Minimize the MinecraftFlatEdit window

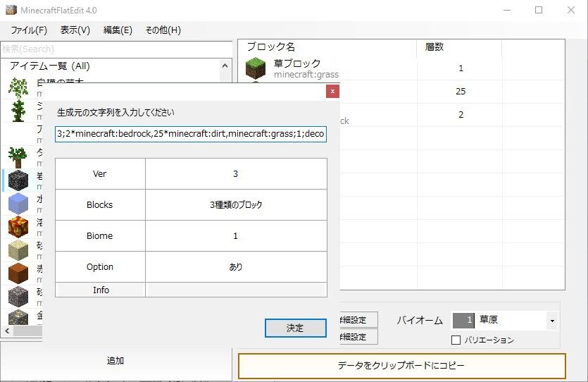(x=506, y=10)
